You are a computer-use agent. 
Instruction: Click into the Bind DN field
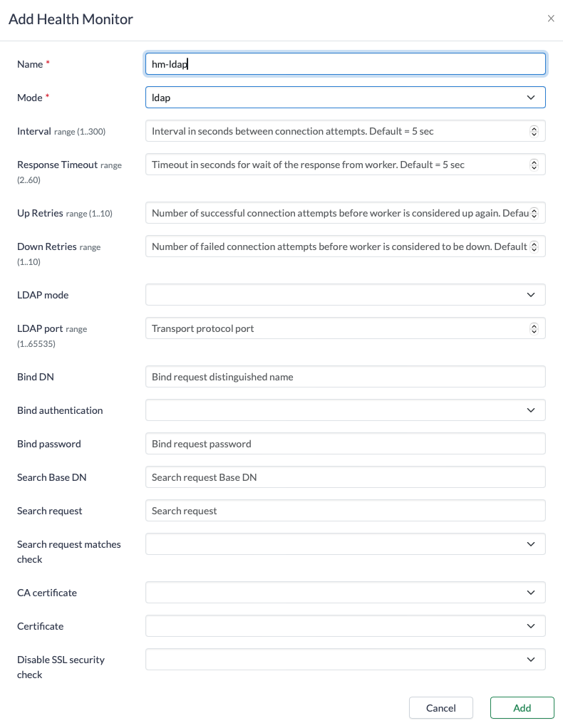coord(345,377)
